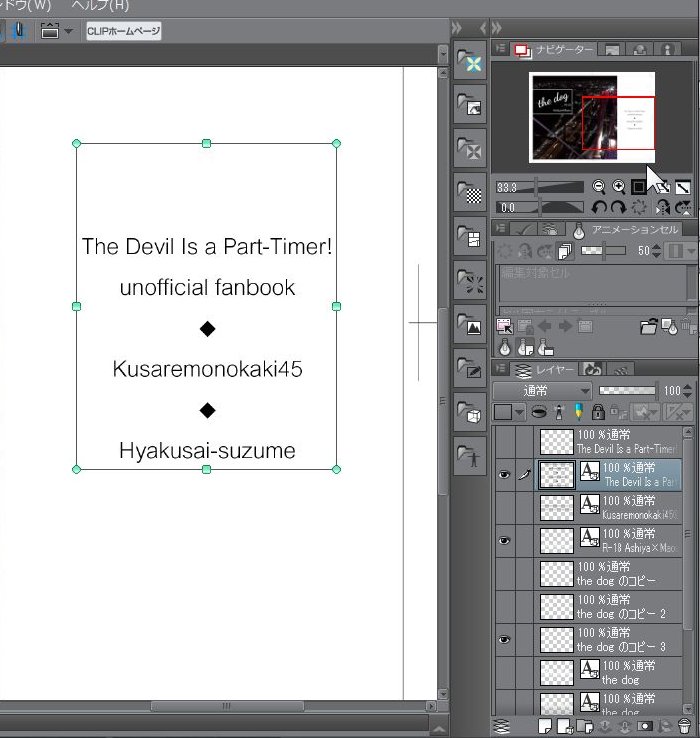700x738 pixels.
Task: Show the hidden Kusaremonokaki45 text layer
Action: point(504,507)
